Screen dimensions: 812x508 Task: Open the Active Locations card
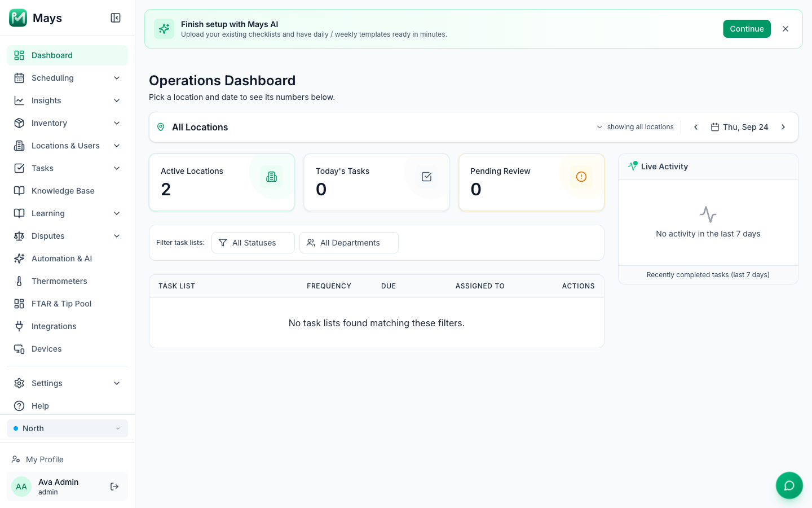click(222, 182)
